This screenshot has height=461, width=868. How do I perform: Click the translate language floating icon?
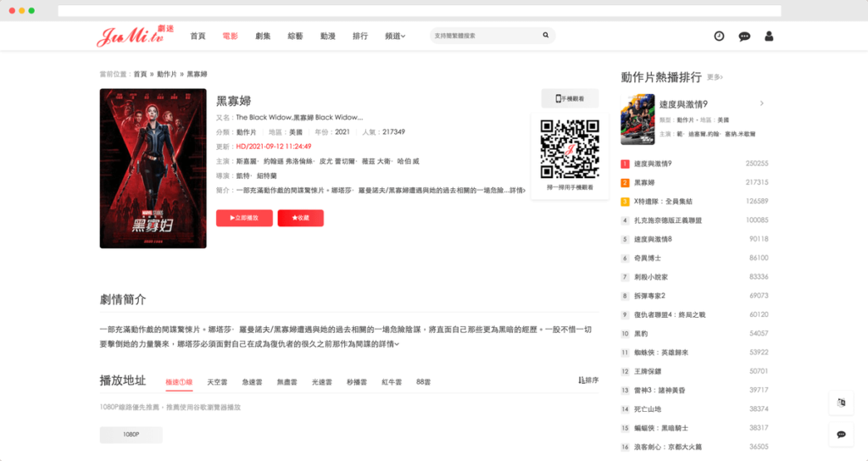coord(842,403)
